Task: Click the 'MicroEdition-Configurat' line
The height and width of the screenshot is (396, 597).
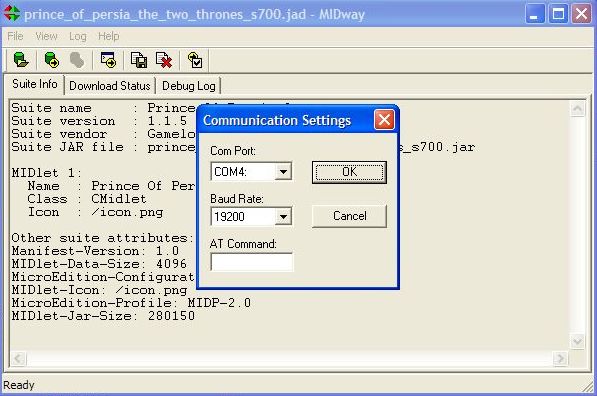Action: point(103,277)
